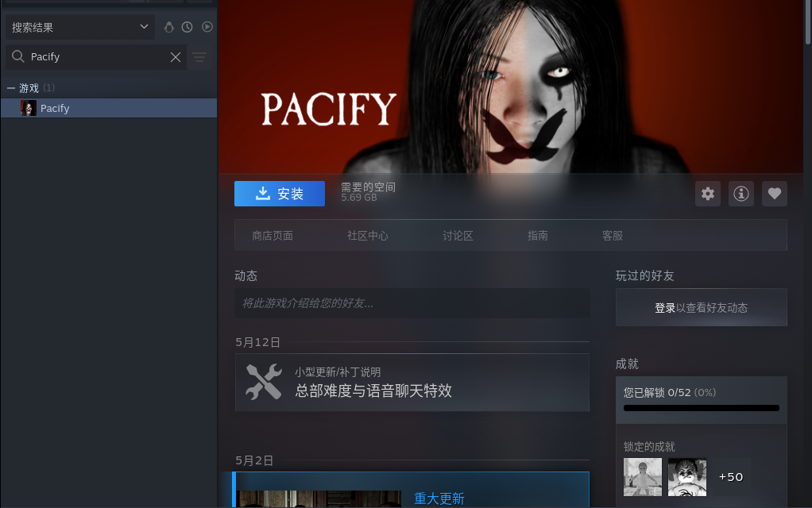This screenshot has height=508, width=812.
Task: Open the game settings gear
Action: click(708, 194)
